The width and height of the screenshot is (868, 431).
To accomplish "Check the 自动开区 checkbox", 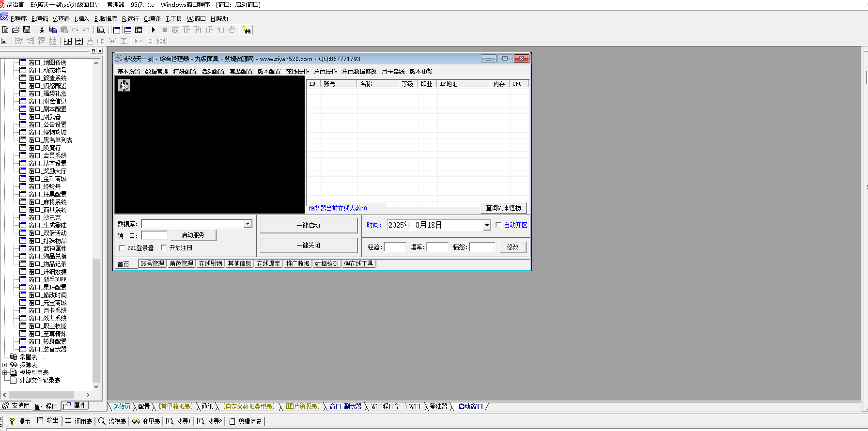I will pyautogui.click(x=498, y=225).
